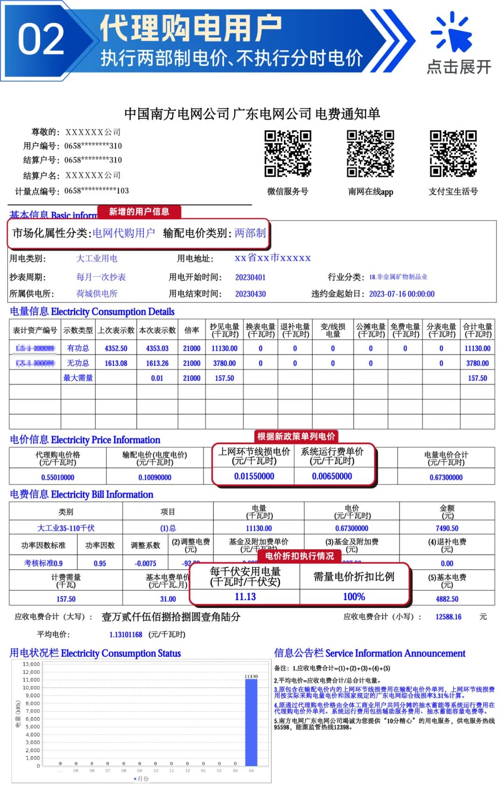The image size is (504, 812).
Task: Click the 月份 legend color square
Action: click(135, 779)
